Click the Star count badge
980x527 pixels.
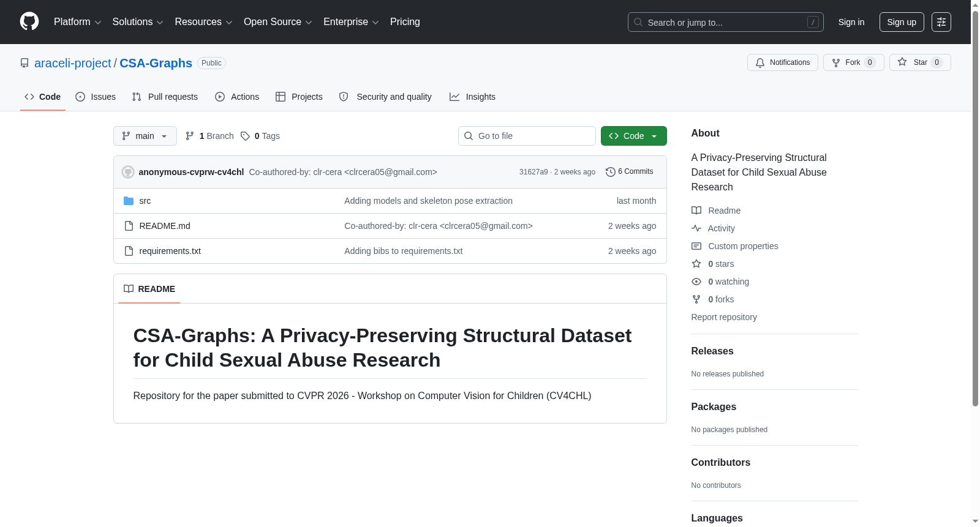(x=937, y=62)
